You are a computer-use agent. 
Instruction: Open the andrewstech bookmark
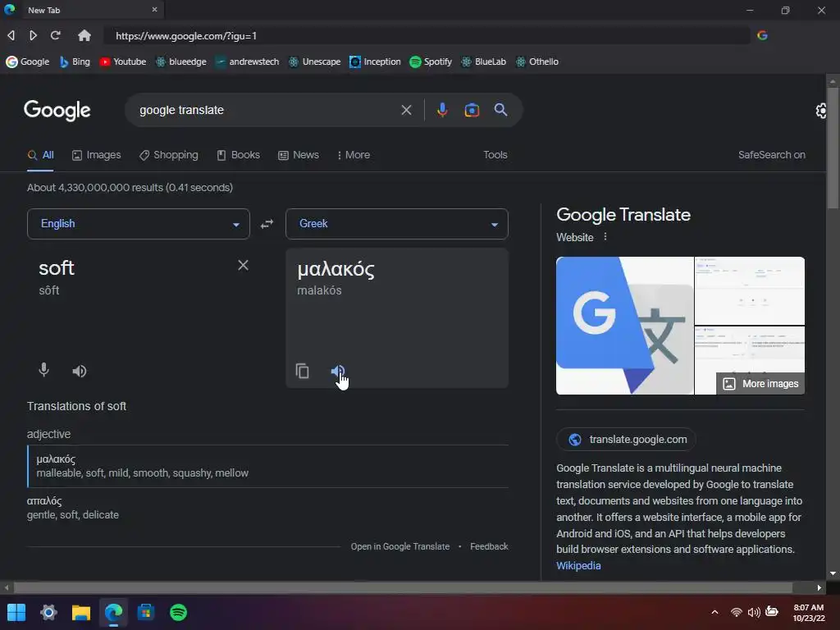tap(247, 62)
